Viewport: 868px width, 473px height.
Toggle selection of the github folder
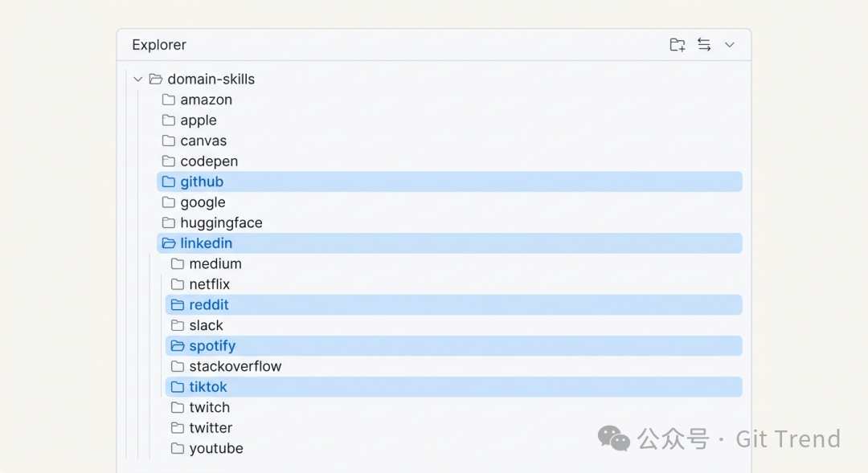pyautogui.click(x=201, y=181)
